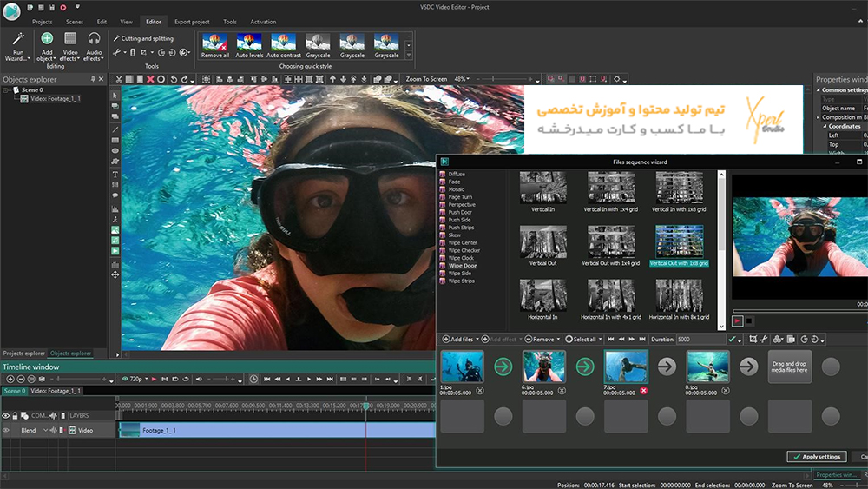Collapse the Coordinates section in Properties
The height and width of the screenshot is (489, 868).
pyautogui.click(x=825, y=126)
